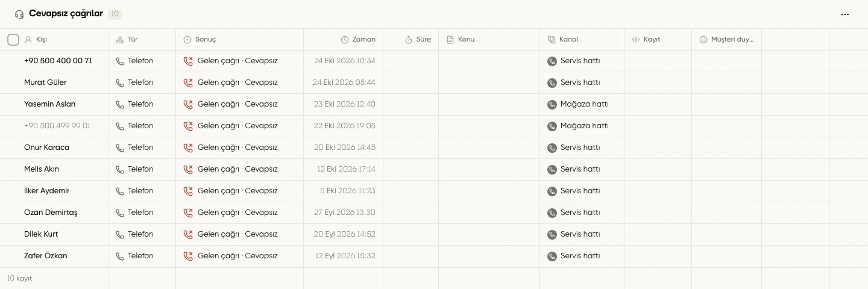This screenshot has height=289, width=868.
Task: Click the clock icon in Zaman header
Action: click(x=345, y=40)
